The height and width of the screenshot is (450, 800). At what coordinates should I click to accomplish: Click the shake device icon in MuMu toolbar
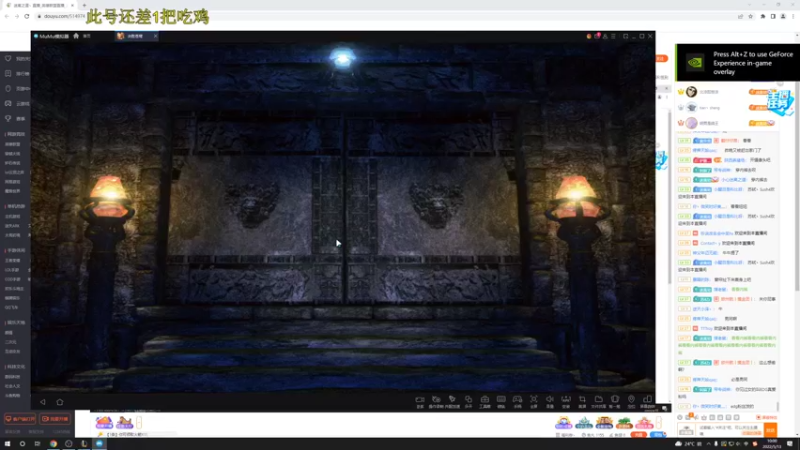click(615, 401)
